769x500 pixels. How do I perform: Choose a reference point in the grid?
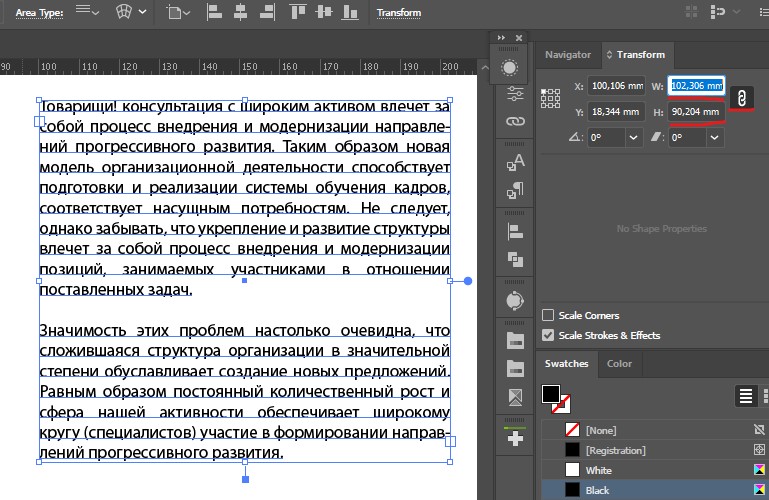(x=550, y=99)
